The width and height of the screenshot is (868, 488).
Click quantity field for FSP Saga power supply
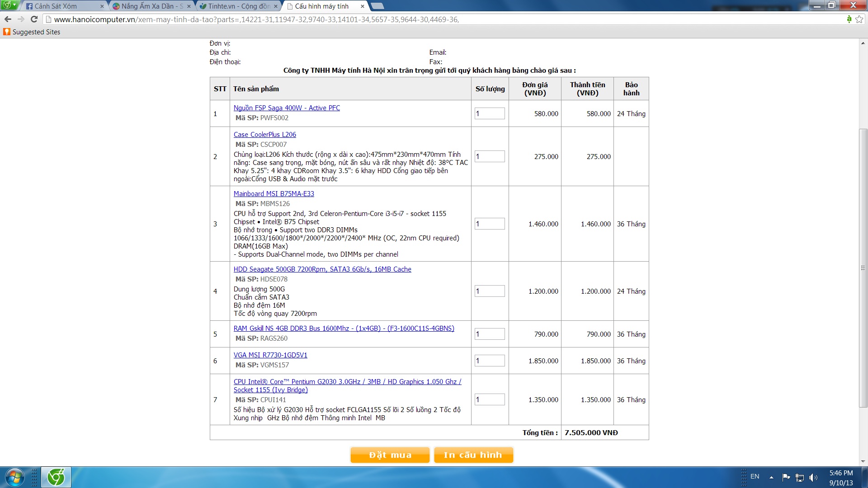pos(490,114)
